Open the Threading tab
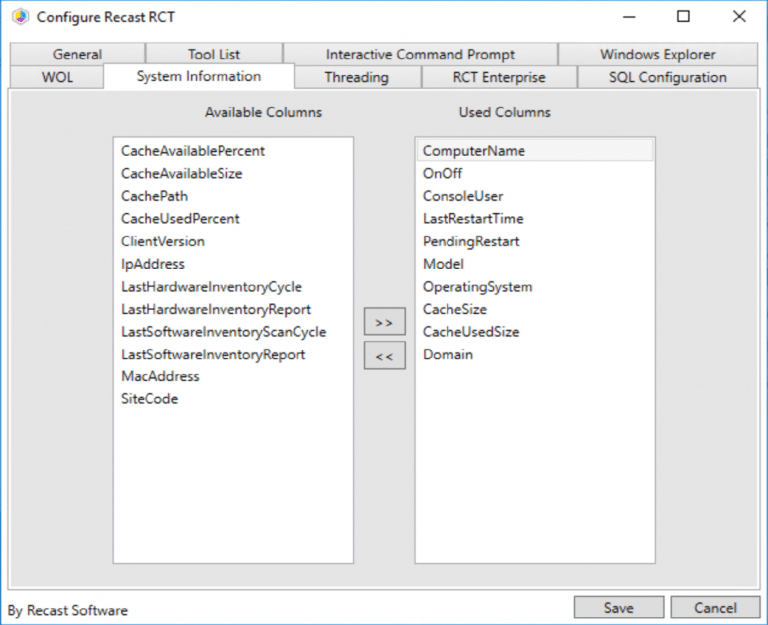 (357, 77)
